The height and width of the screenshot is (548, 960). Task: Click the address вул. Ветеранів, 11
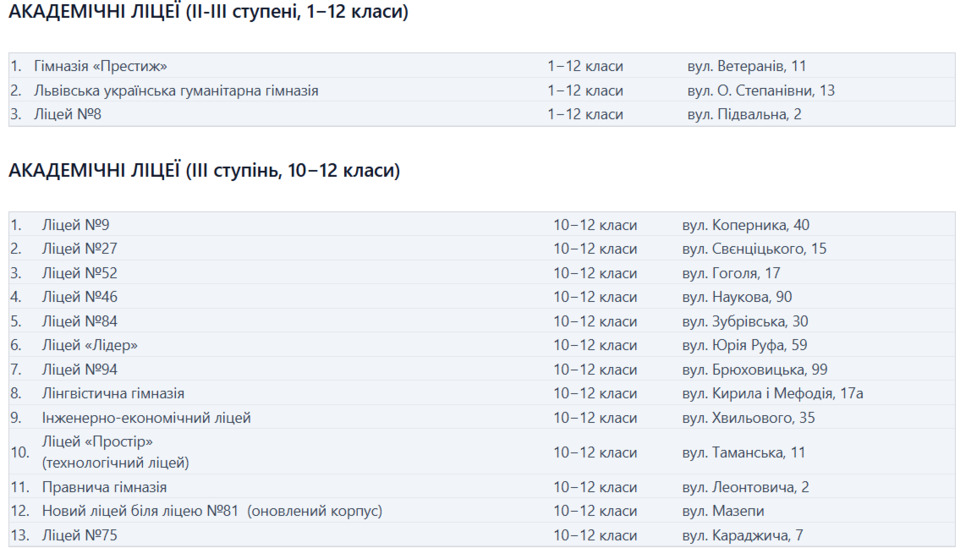point(746,66)
